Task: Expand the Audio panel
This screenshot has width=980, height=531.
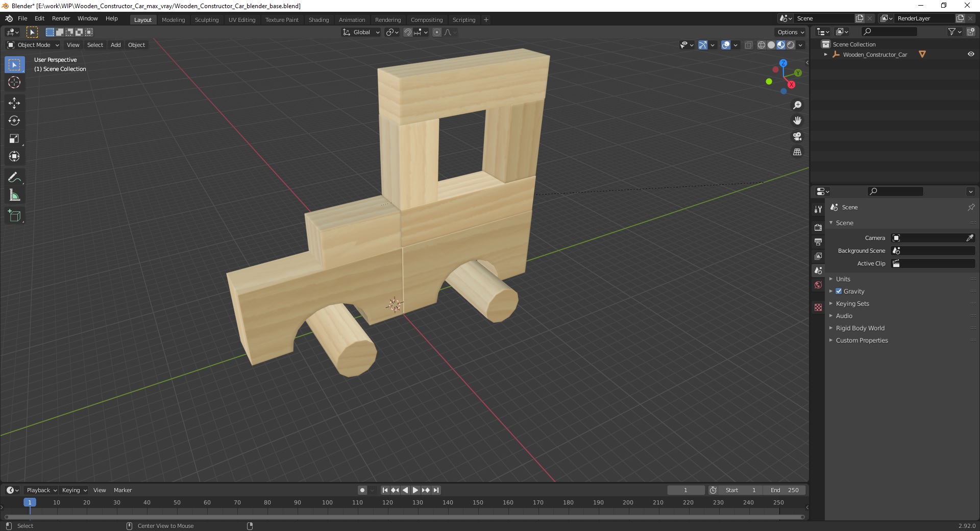Action: click(x=844, y=316)
